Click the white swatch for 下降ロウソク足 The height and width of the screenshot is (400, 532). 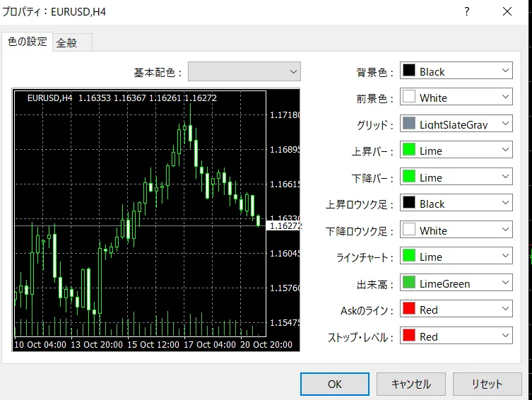click(409, 230)
